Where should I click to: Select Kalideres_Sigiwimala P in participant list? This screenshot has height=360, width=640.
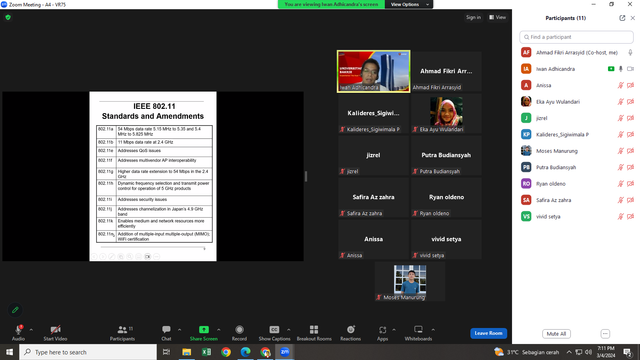576,134
